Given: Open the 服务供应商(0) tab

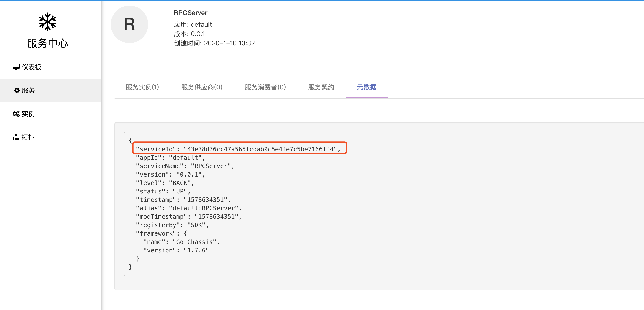Looking at the screenshot, I should pos(201,87).
